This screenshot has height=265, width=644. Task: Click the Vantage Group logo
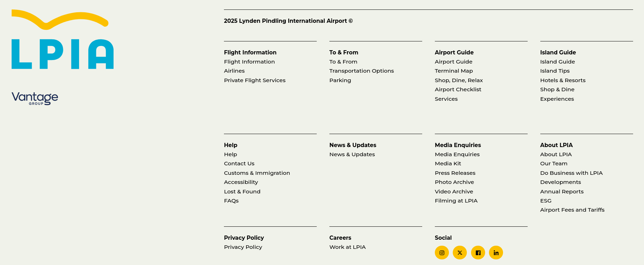point(35,99)
